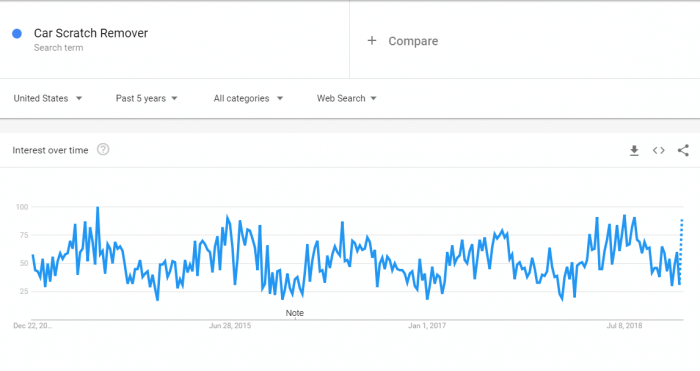Click the dotted forecast line at chart end
Viewport: 700px width, 371px height.
[x=681, y=250]
